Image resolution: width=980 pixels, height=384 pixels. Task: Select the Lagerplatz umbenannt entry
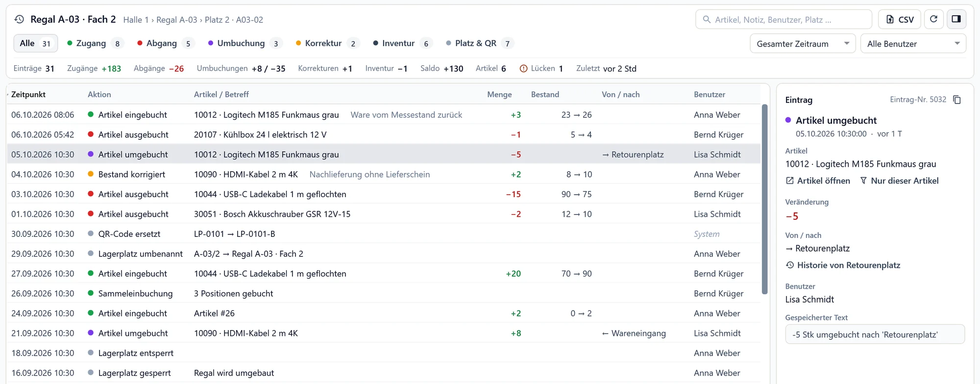coord(384,254)
